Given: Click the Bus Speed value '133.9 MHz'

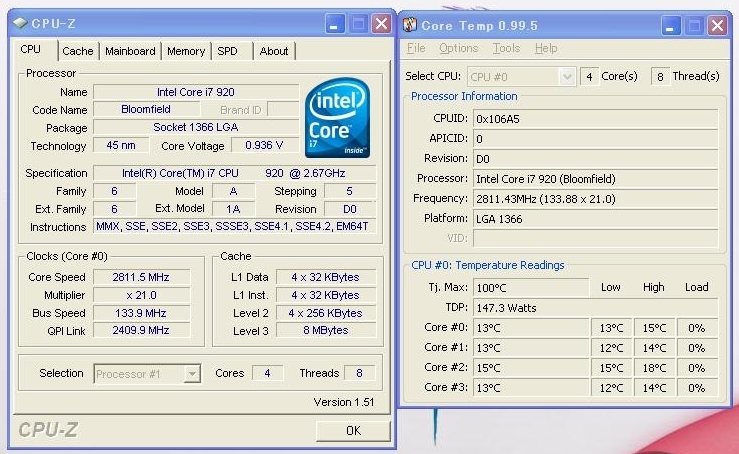Looking at the screenshot, I should pyautogui.click(x=141, y=313).
